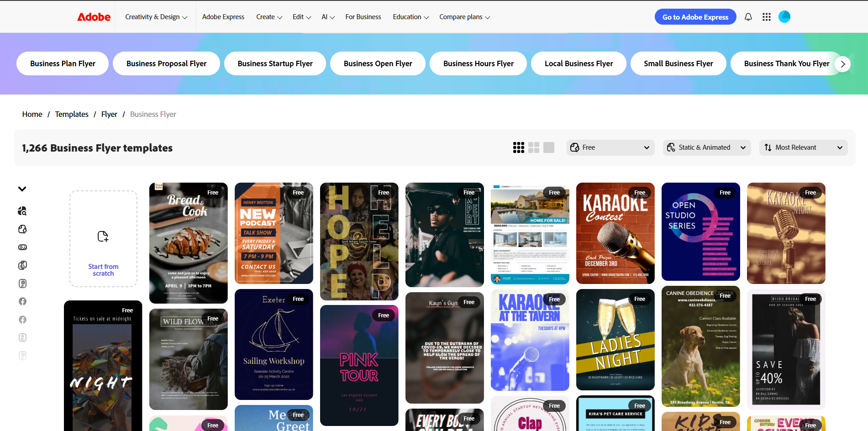This screenshot has height=431, width=868.
Task: Open the Templates breadcrumb link
Action: [x=72, y=114]
